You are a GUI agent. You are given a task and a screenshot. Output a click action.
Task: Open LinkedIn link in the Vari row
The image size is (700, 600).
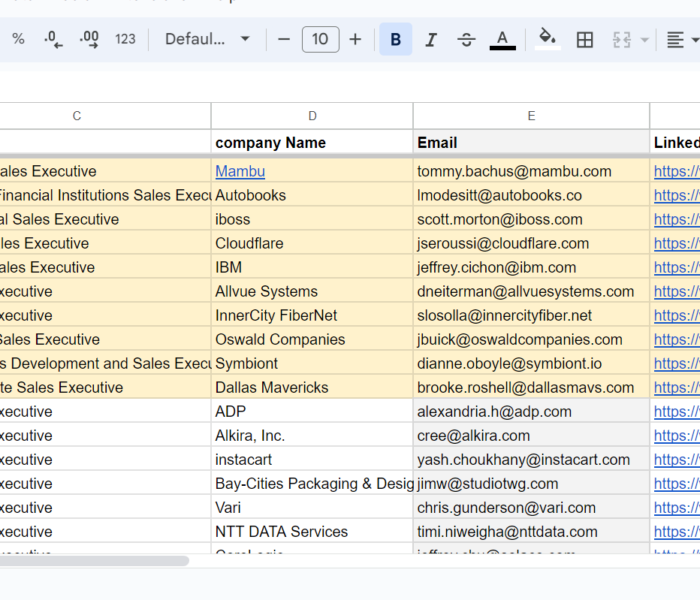(677, 508)
